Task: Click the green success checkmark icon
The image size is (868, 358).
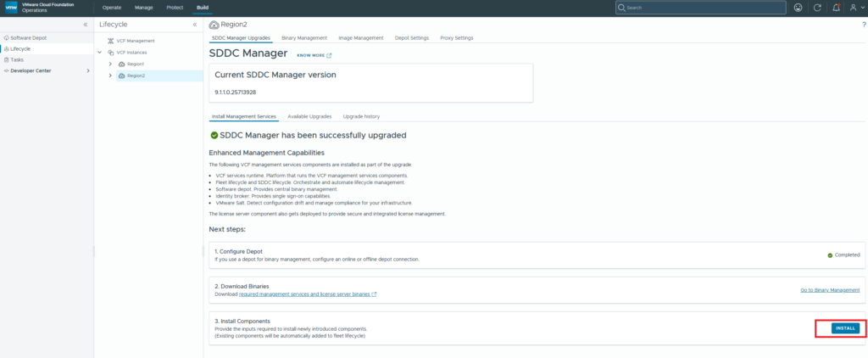Action: point(214,135)
